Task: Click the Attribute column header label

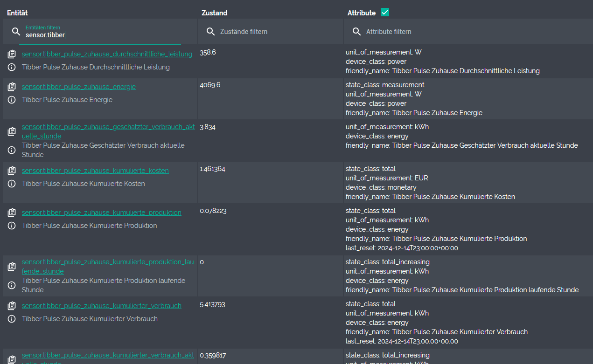Action: click(362, 13)
